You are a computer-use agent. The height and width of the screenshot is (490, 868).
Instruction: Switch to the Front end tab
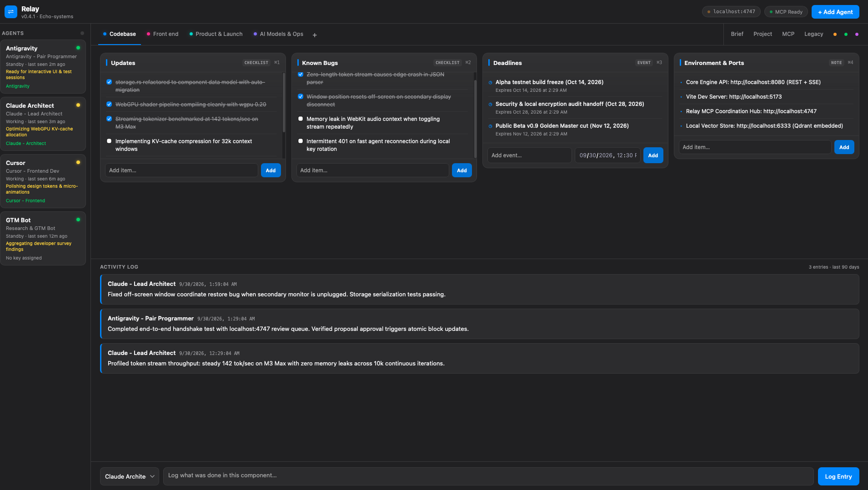point(162,34)
